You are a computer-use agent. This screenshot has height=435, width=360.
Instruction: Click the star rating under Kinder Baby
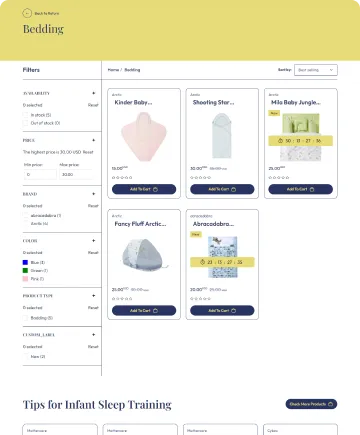(x=122, y=177)
